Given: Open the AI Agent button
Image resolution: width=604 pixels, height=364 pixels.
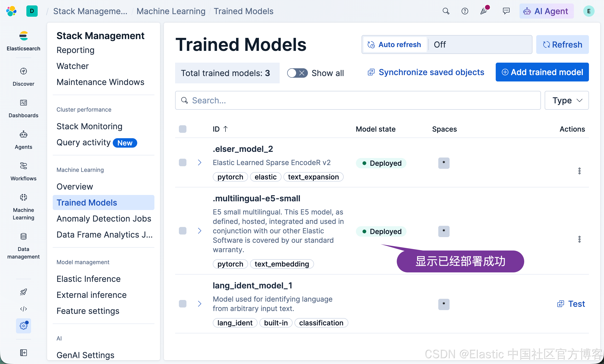Looking at the screenshot, I should pyautogui.click(x=546, y=11).
